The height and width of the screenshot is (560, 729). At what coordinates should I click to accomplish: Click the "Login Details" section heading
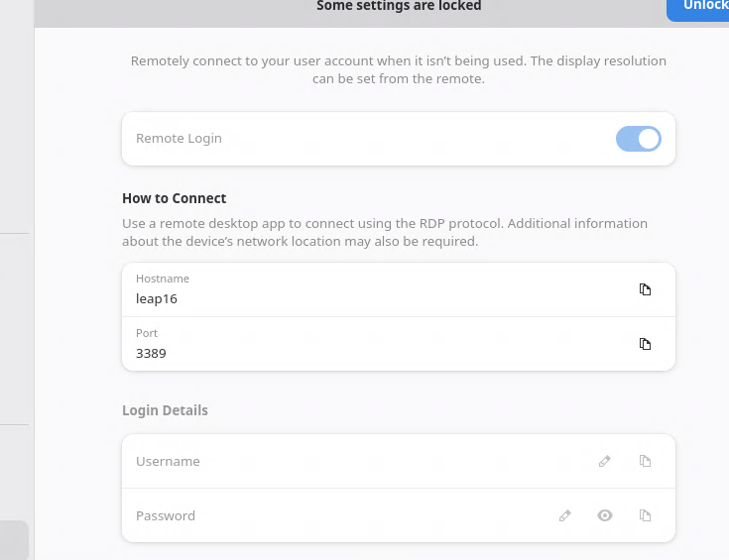(x=165, y=410)
